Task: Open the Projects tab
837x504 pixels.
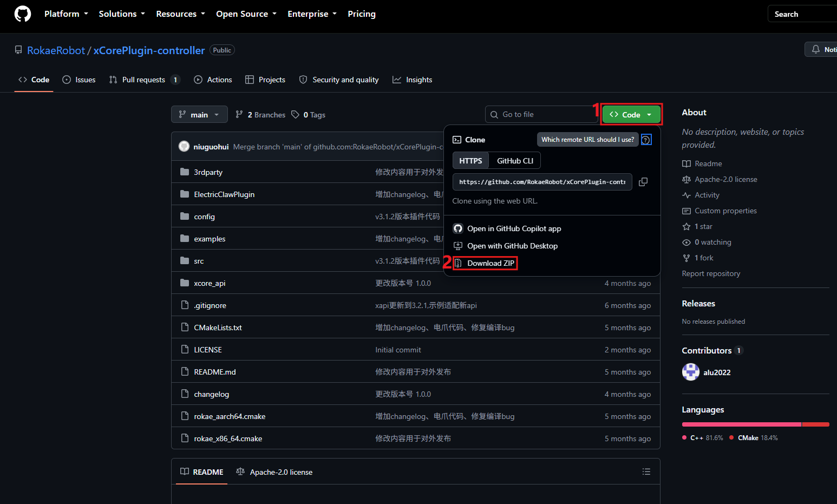Action: click(265, 80)
